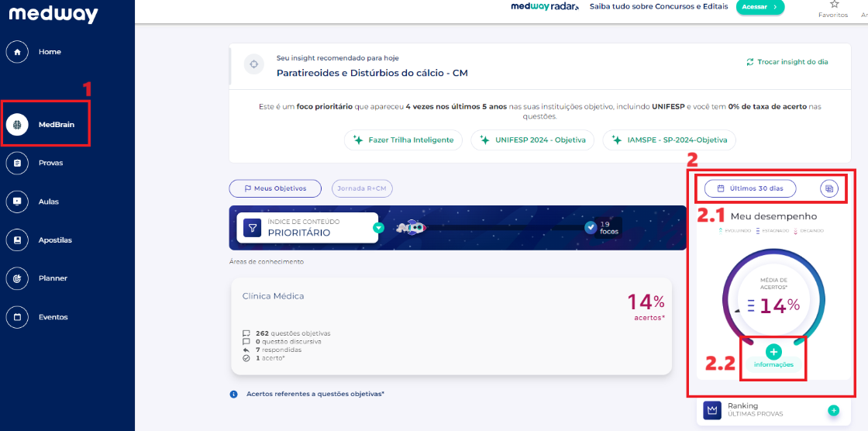Image resolution: width=868 pixels, height=431 pixels.
Task: Switch to Meus Objetivos tab
Action: pos(275,188)
